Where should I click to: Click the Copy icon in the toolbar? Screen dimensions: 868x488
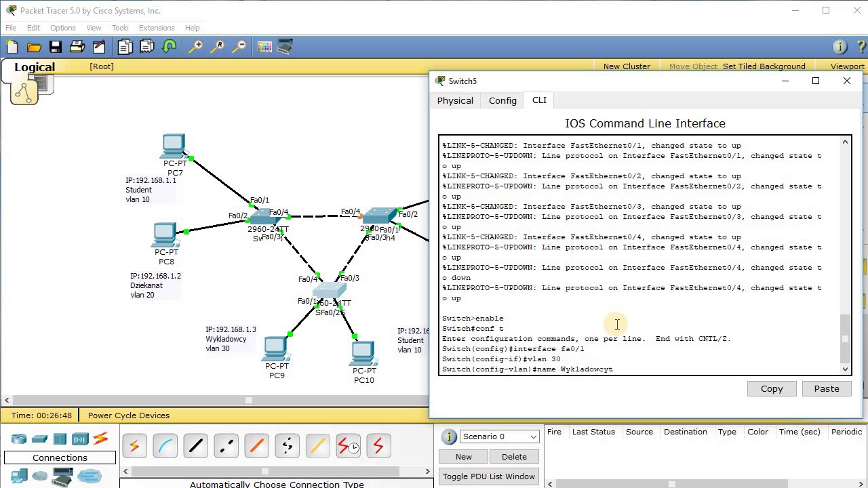tap(125, 47)
